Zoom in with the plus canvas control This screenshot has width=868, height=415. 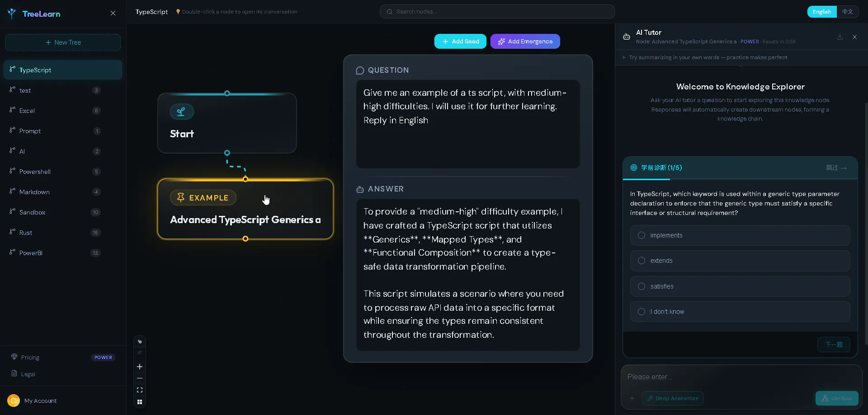click(x=140, y=367)
